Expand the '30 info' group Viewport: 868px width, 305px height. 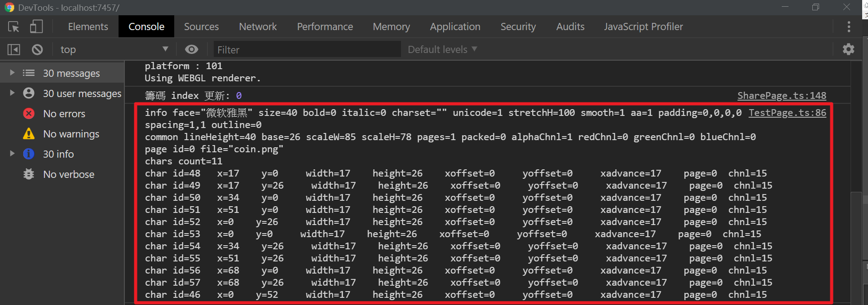click(x=12, y=154)
